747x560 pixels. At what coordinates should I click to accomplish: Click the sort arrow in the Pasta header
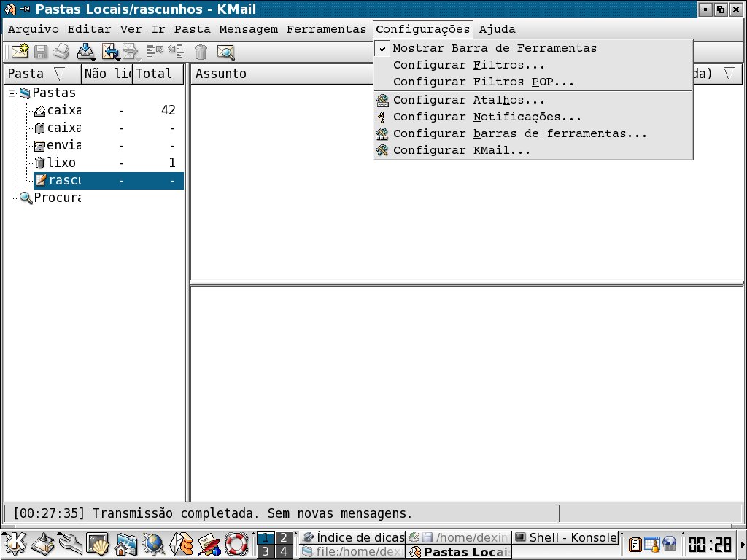click(x=60, y=74)
